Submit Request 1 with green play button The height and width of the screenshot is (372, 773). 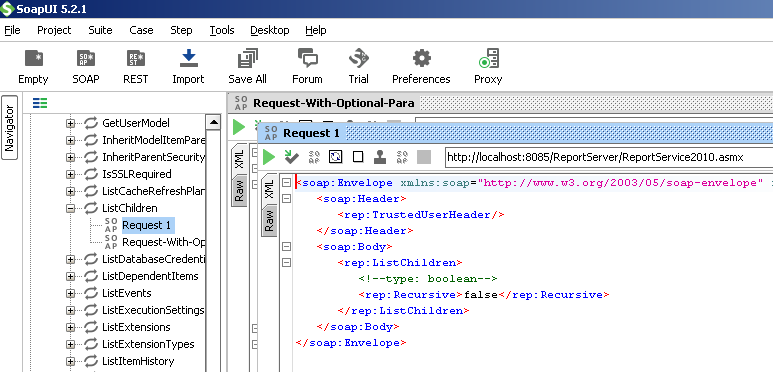[x=269, y=157]
